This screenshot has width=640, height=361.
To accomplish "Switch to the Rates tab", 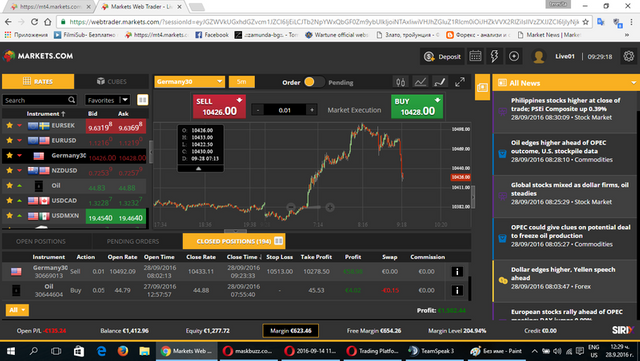I will click(x=38, y=81).
